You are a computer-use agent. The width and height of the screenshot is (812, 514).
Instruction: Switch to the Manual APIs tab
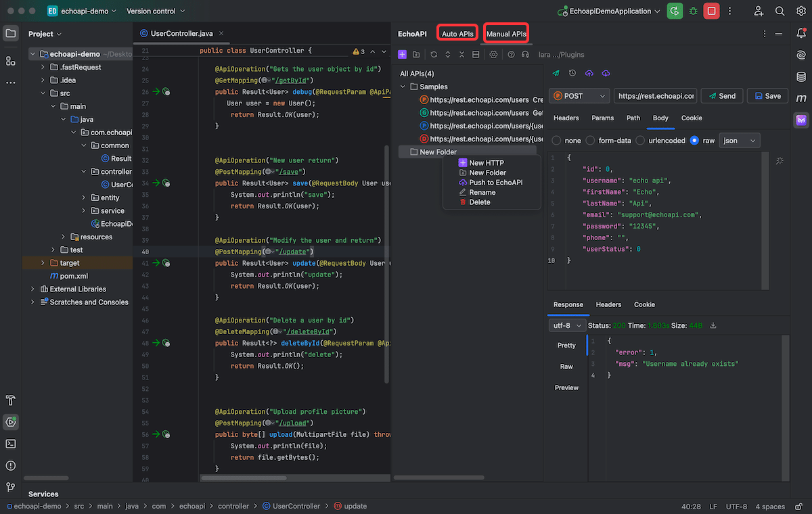click(505, 32)
